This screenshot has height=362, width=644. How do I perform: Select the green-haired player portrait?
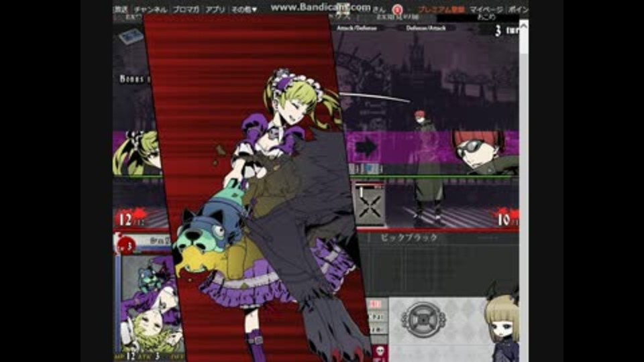[135, 153]
